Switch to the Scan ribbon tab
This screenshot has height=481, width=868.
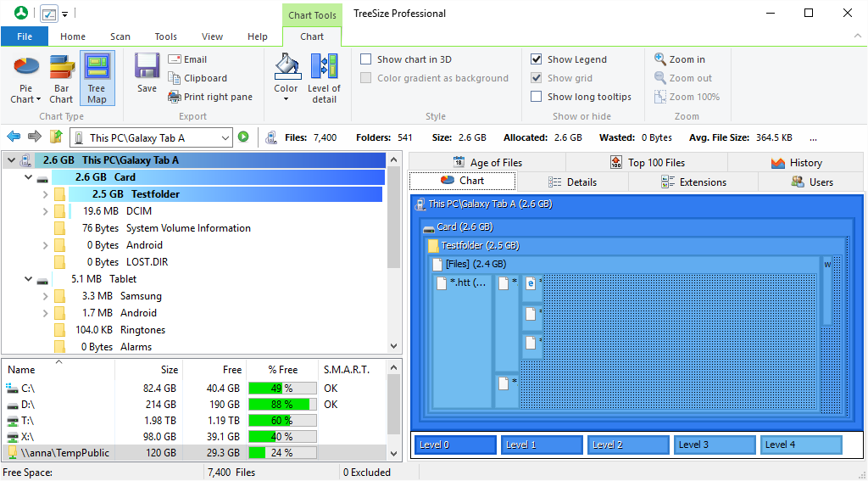pos(120,36)
